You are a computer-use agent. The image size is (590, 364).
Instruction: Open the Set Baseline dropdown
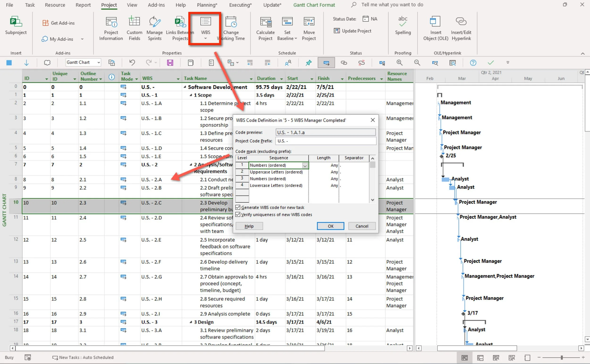coord(287,28)
